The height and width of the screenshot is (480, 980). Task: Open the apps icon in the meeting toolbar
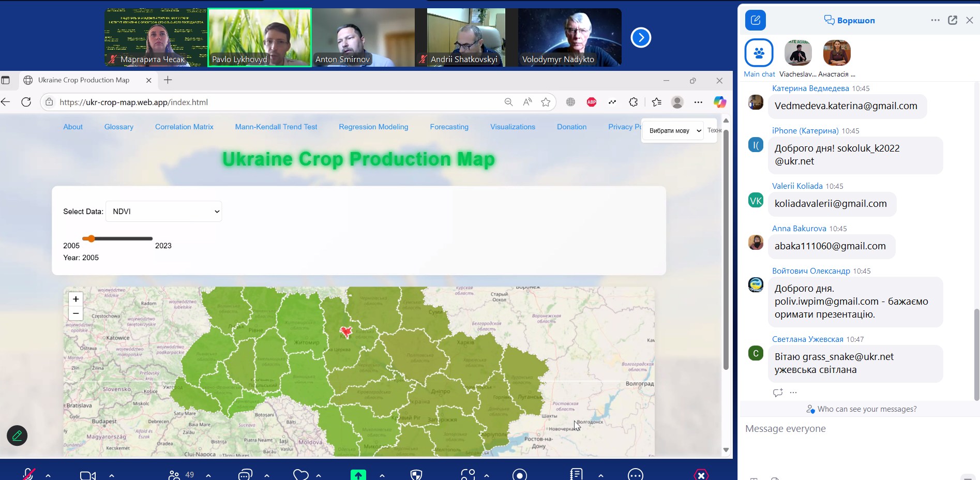coord(468,475)
